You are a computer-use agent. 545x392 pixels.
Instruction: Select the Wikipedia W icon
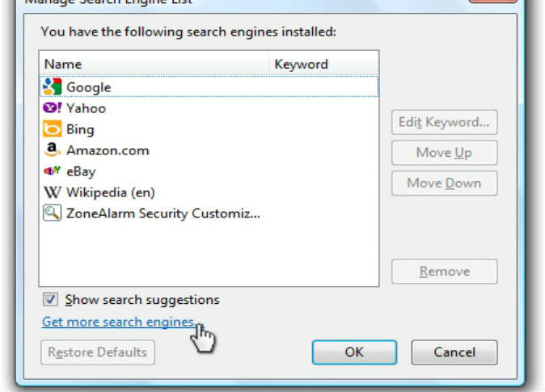pos(52,192)
